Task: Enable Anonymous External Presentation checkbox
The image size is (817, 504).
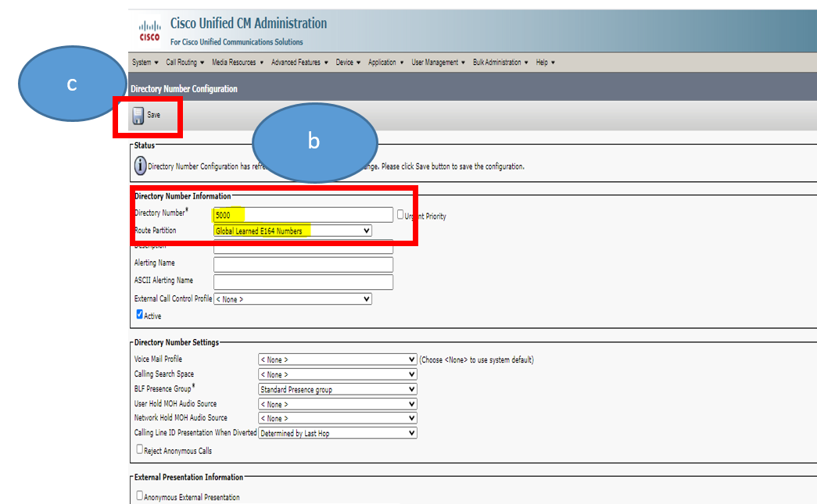Action: [140, 495]
